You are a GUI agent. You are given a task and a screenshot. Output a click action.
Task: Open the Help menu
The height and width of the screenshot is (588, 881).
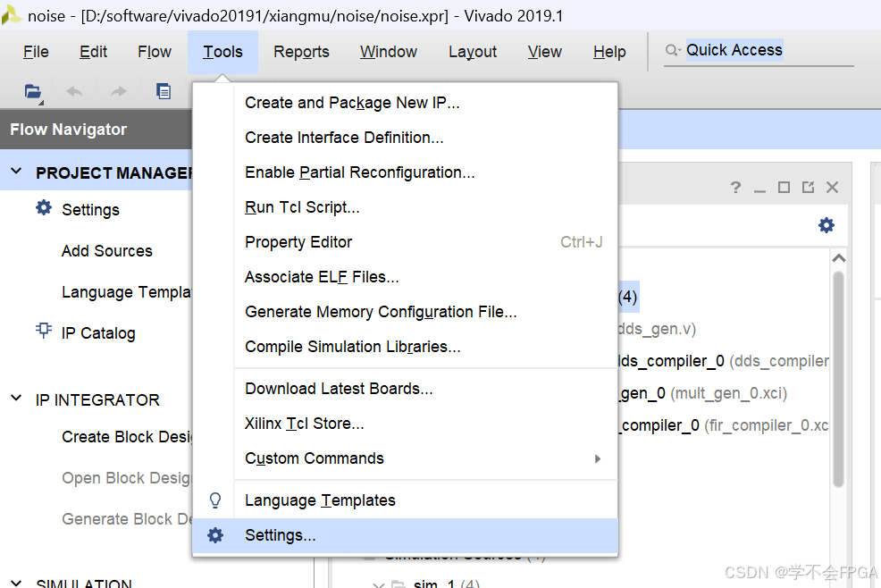tap(609, 52)
